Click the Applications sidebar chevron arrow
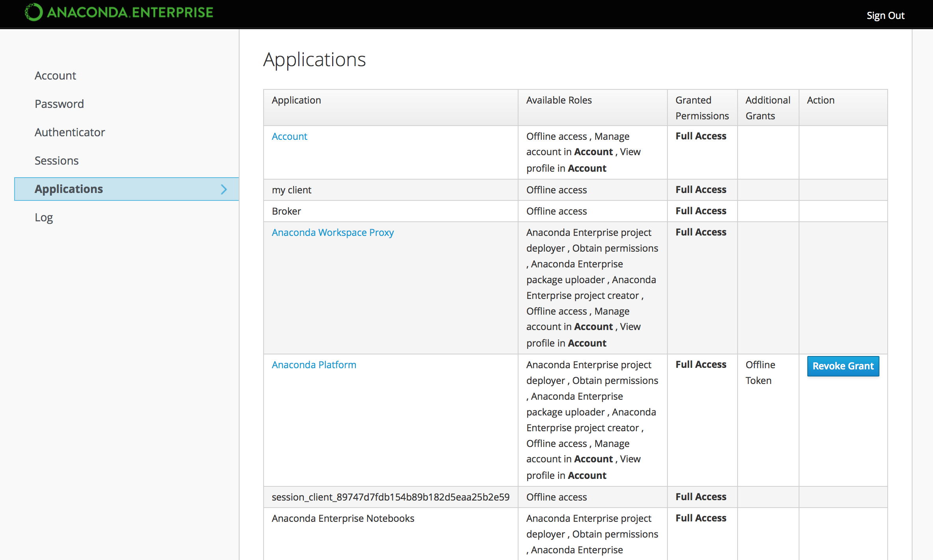This screenshot has height=560, width=933. 224,189
